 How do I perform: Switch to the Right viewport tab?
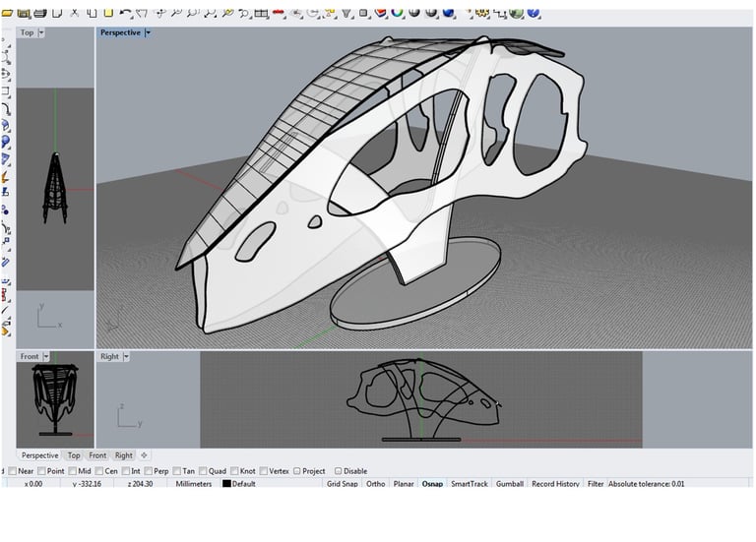(123, 455)
